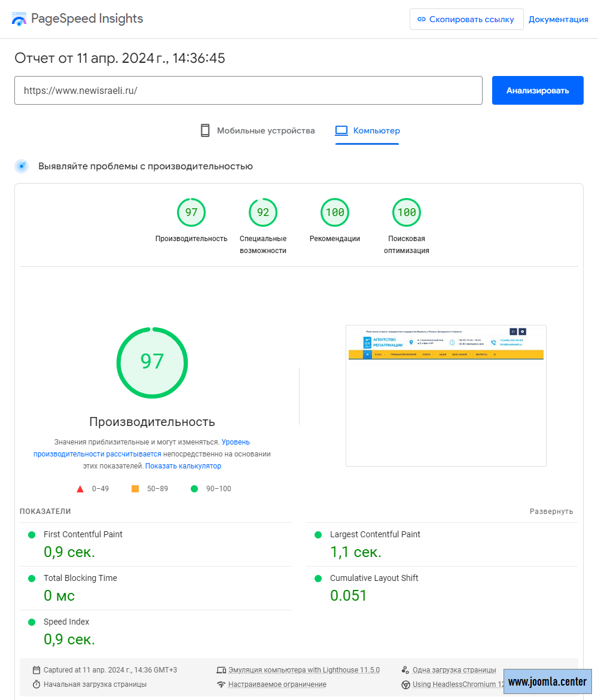This screenshot has height=700, width=598.
Task: Click the stopwatch icon near Начальная загрузка страницы
Action: tap(36, 684)
